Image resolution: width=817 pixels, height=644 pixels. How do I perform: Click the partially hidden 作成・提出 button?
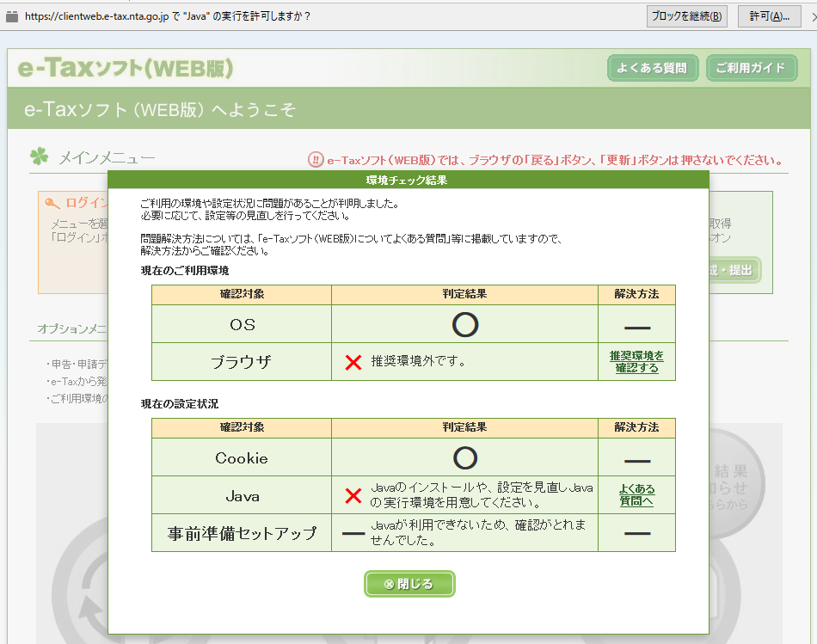point(734,270)
